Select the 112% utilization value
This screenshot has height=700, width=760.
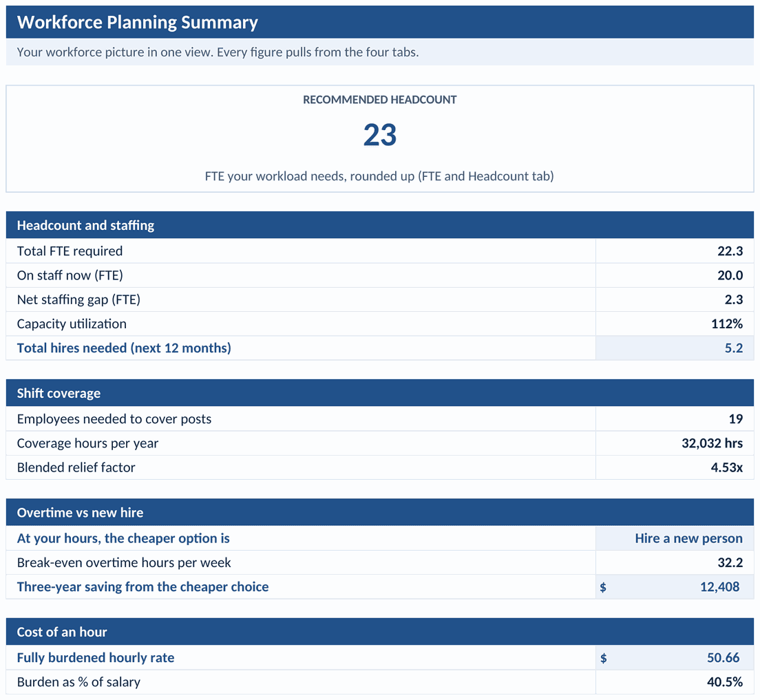tap(727, 324)
